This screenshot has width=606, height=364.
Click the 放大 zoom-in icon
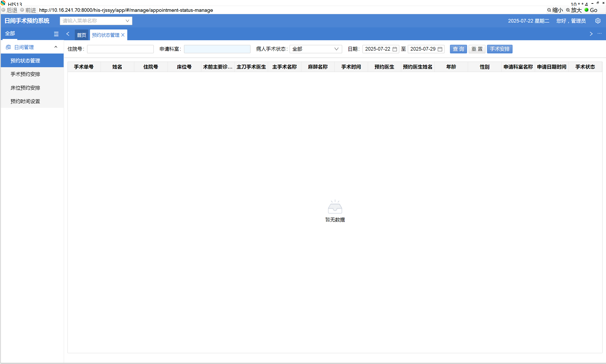click(x=568, y=10)
